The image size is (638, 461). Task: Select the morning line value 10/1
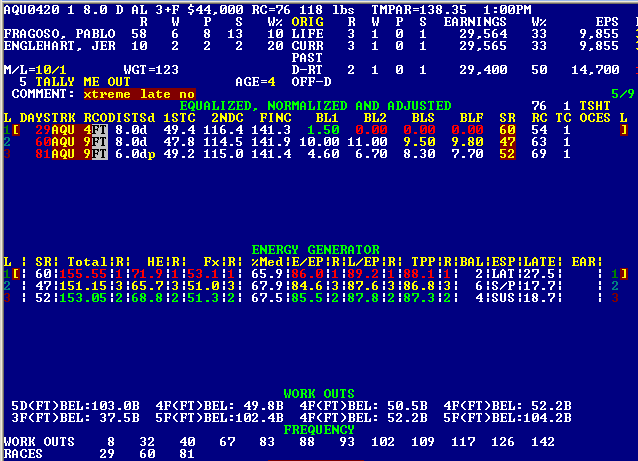click(x=51, y=70)
